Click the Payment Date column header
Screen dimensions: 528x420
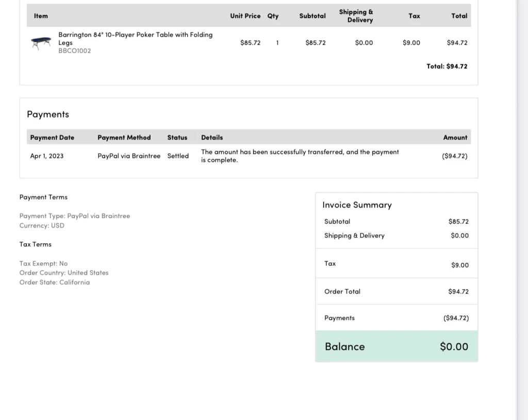pyautogui.click(x=52, y=138)
